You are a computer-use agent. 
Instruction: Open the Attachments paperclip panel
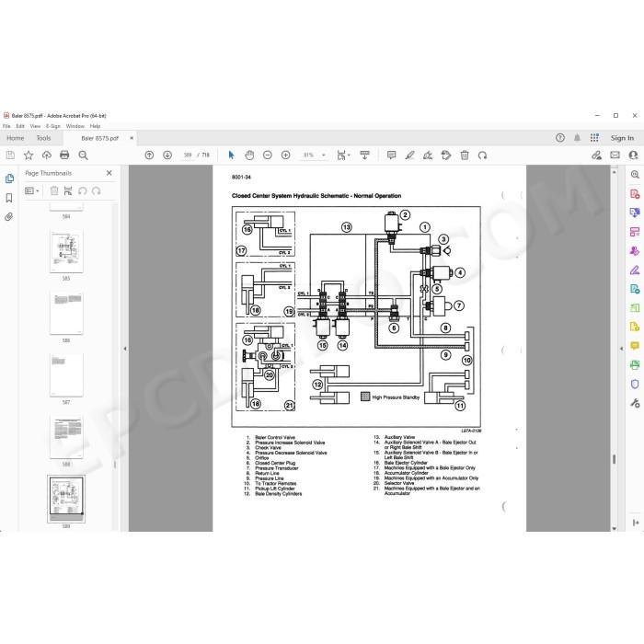tap(9, 217)
